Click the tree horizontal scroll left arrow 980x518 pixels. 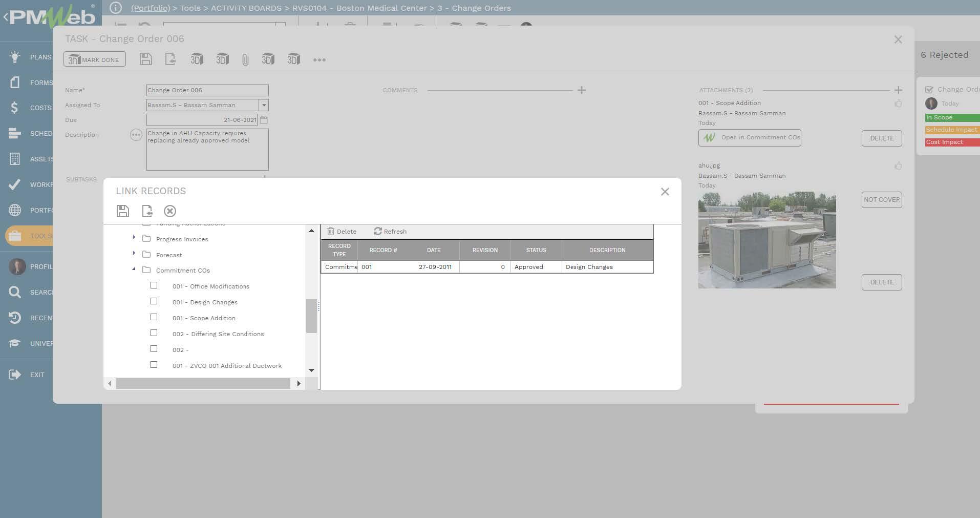click(110, 383)
